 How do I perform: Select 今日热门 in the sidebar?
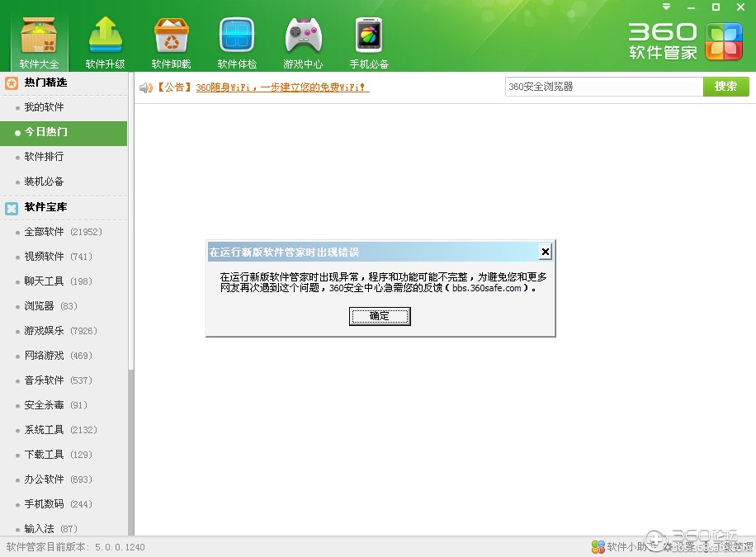click(x=64, y=132)
